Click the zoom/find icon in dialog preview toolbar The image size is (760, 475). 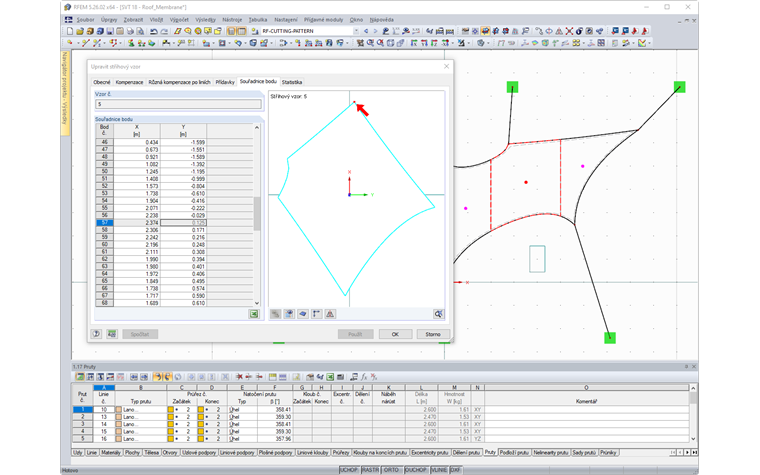click(438, 314)
